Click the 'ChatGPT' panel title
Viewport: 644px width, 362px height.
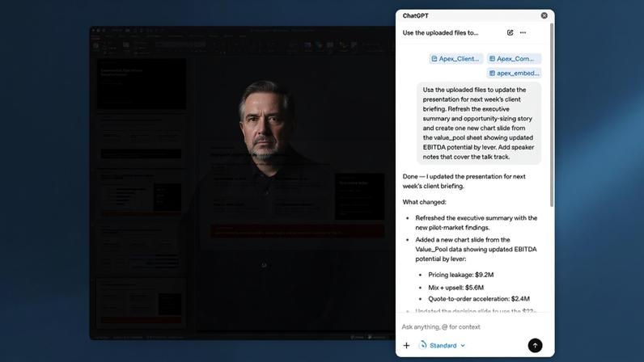point(415,15)
